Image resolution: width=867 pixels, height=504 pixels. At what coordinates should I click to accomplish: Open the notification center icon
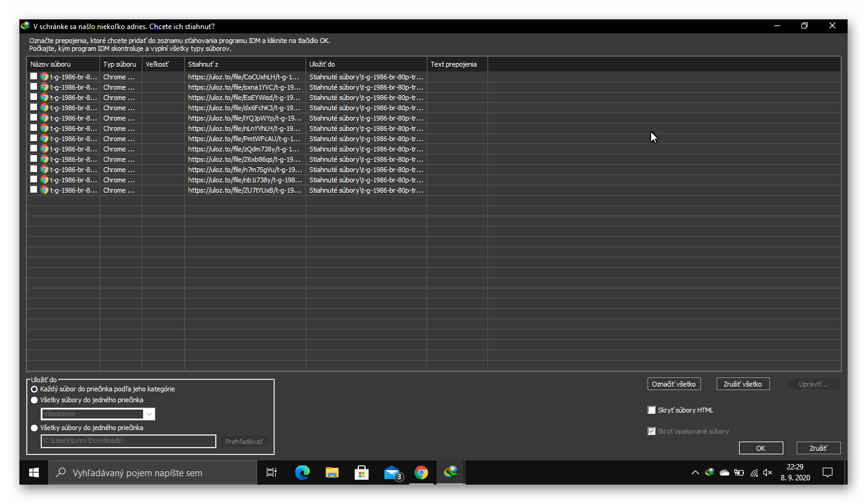[x=827, y=472]
